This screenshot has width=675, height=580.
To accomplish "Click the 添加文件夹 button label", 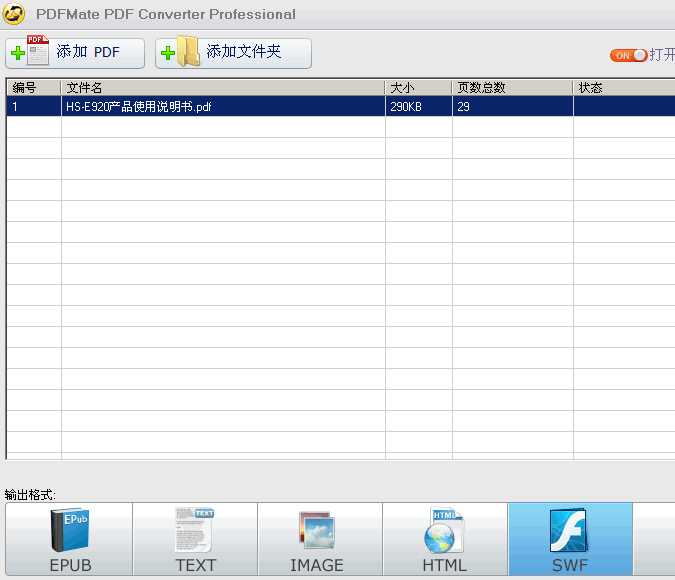I will 244,53.
